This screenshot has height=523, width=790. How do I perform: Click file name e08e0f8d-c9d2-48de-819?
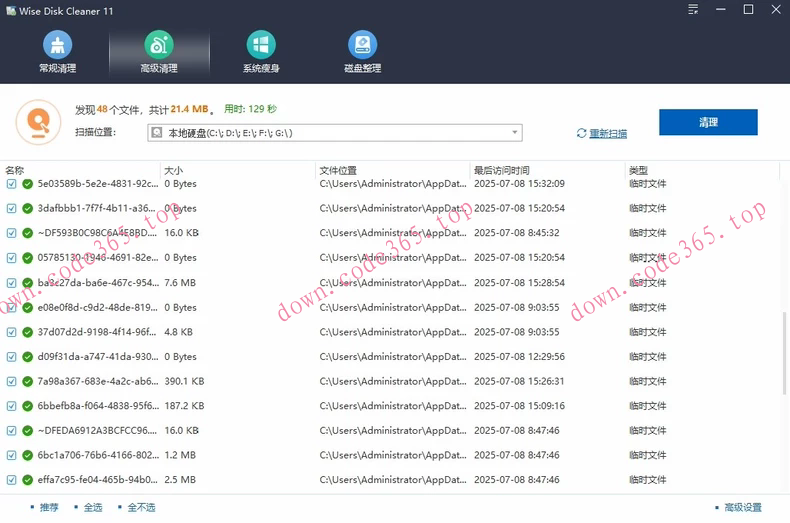tap(98, 307)
